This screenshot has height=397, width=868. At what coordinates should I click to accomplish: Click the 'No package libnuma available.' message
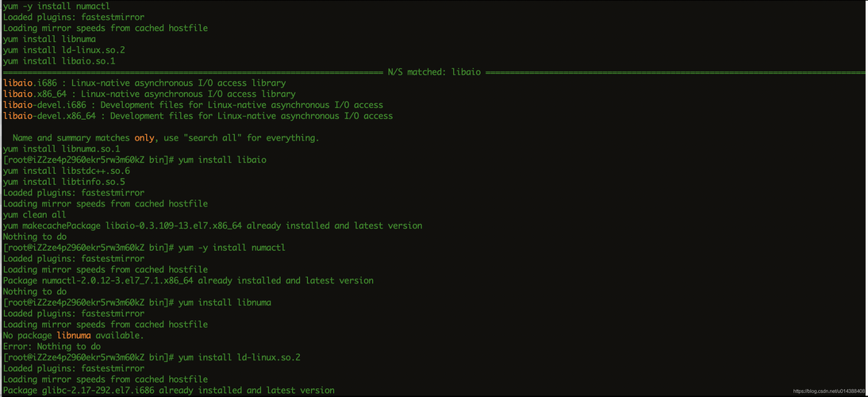pyautogui.click(x=73, y=336)
